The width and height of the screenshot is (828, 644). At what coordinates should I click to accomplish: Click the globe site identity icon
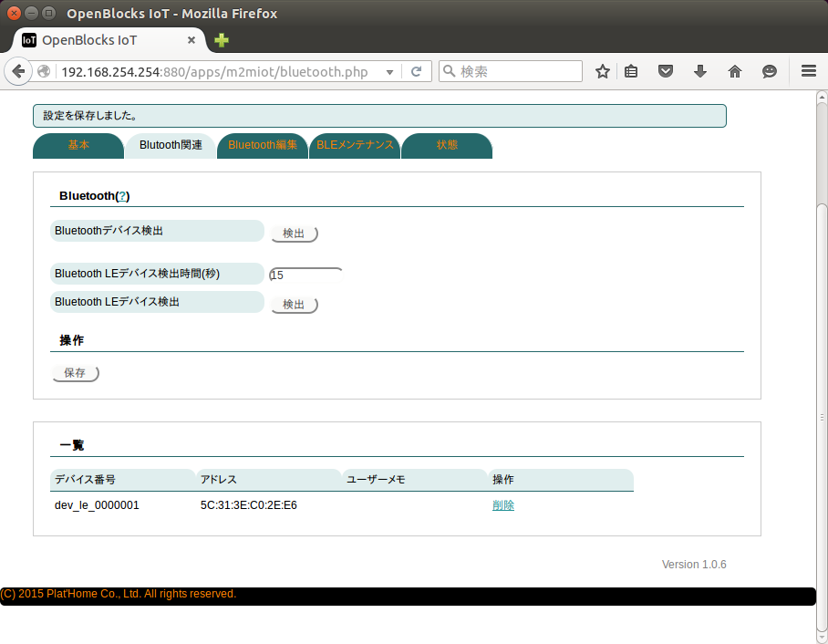[44, 71]
